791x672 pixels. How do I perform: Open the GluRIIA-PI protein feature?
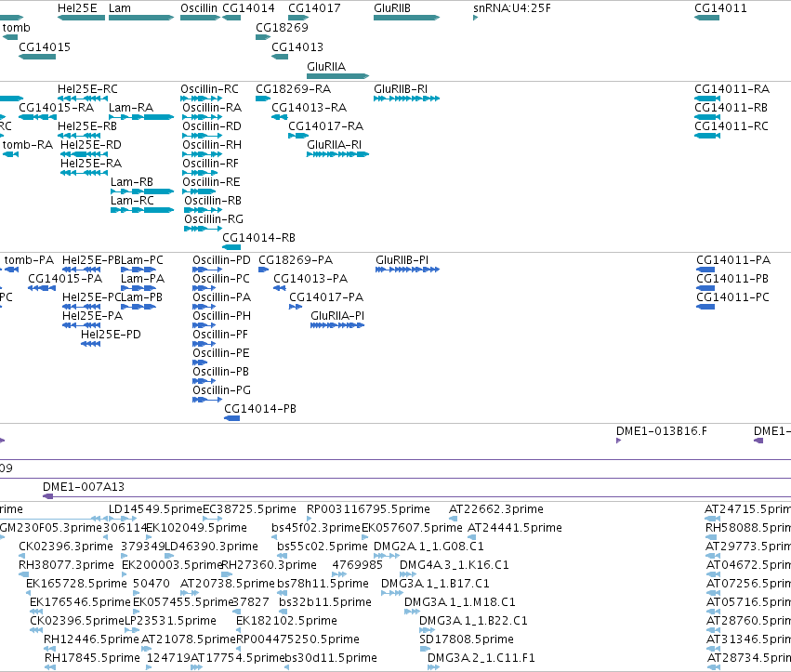coord(337,316)
